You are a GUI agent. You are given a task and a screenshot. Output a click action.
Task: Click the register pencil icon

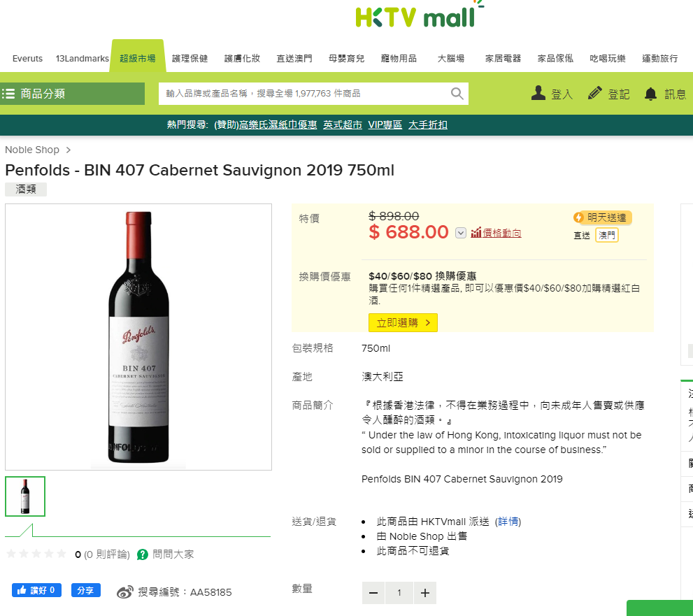595,93
